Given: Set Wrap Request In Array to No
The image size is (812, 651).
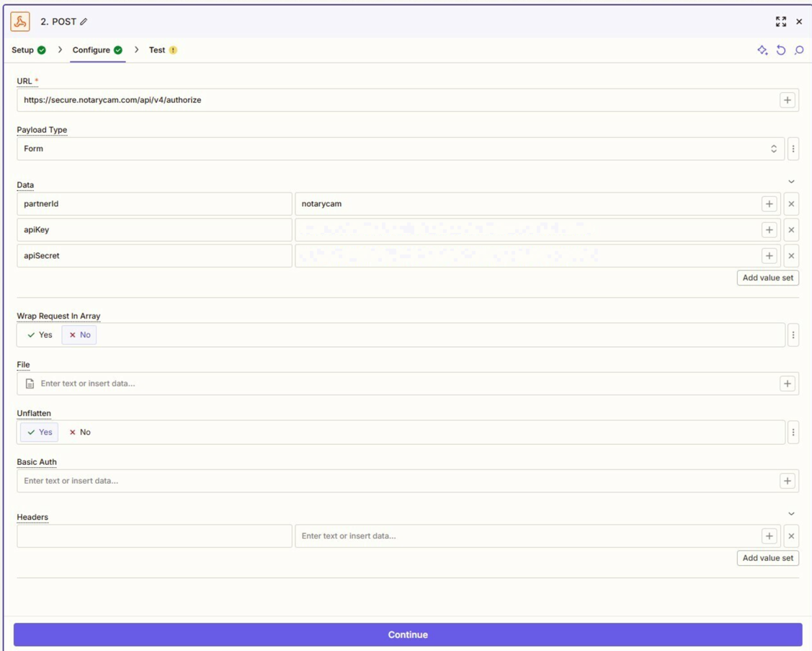Looking at the screenshot, I should pos(80,335).
